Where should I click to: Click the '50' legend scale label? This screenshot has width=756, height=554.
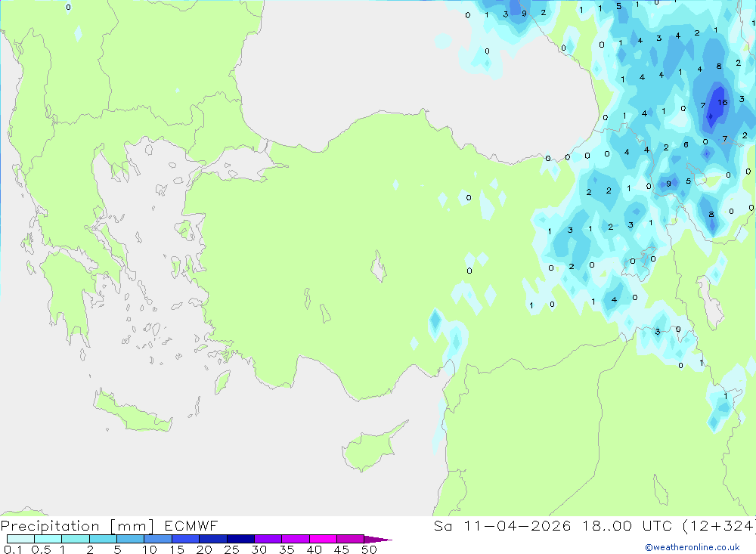(369, 549)
